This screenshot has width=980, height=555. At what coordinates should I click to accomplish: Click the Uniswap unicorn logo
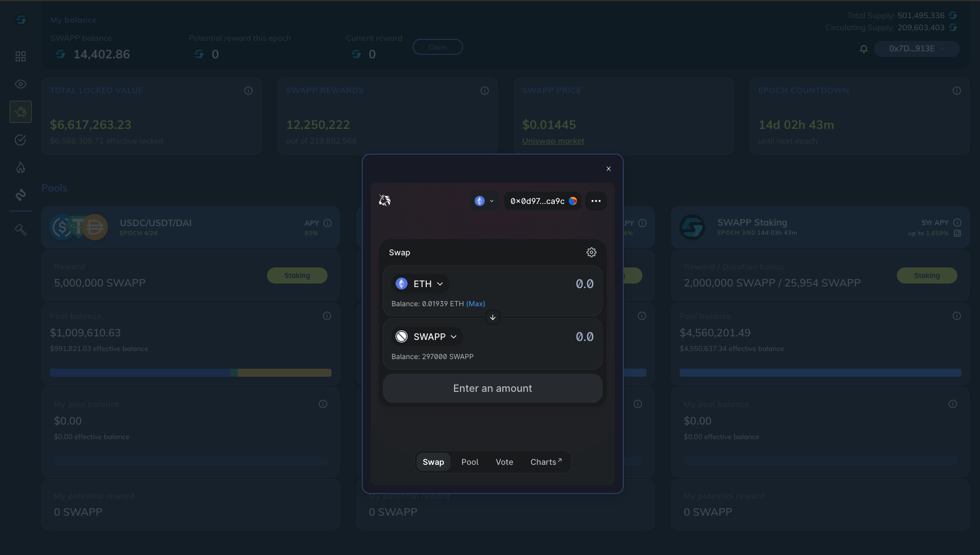[385, 200]
